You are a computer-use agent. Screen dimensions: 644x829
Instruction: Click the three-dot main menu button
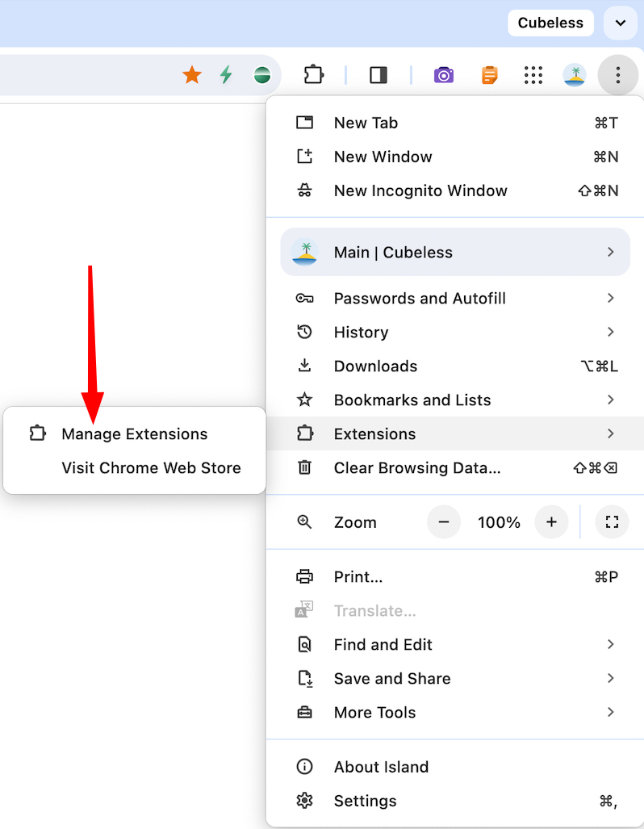tap(617, 75)
